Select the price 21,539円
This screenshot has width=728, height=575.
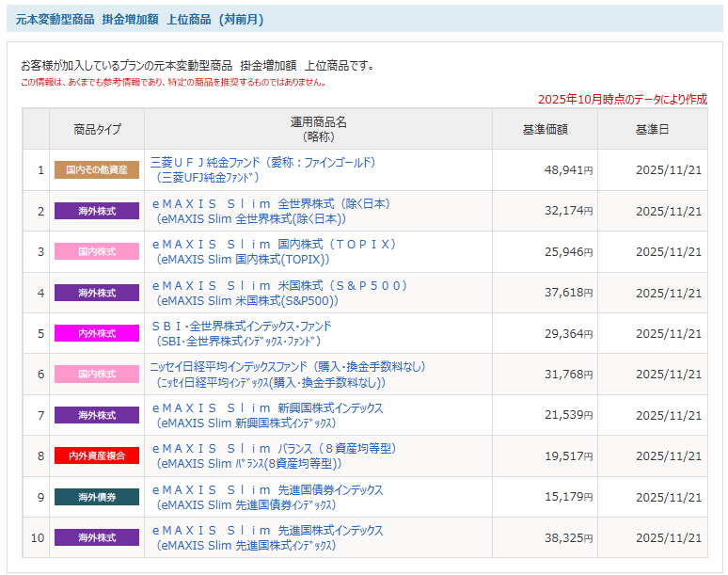point(568,415)
